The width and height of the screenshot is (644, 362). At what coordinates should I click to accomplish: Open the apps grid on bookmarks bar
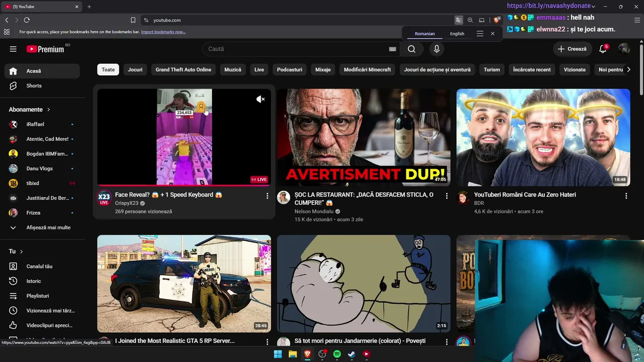click(7, 32)
